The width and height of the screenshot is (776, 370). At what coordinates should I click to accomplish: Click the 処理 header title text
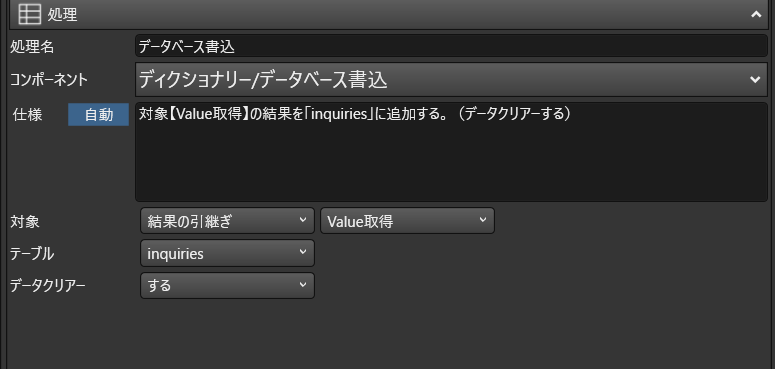click(62, 15)
